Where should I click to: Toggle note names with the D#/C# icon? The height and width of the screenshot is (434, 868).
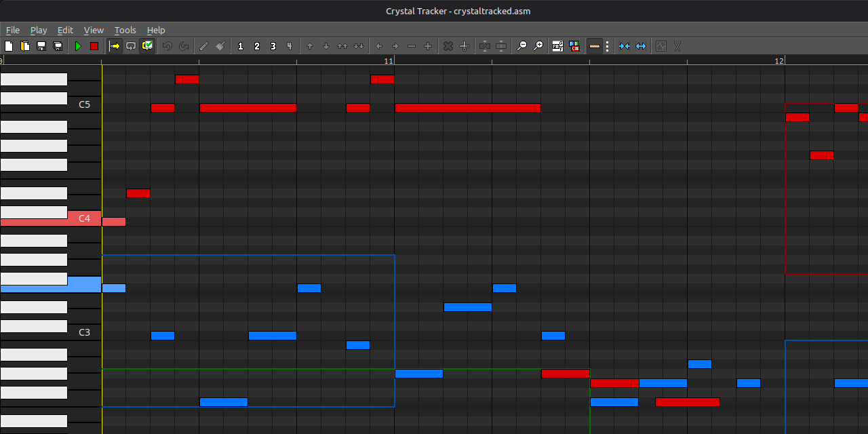click(x=574, y=46)
